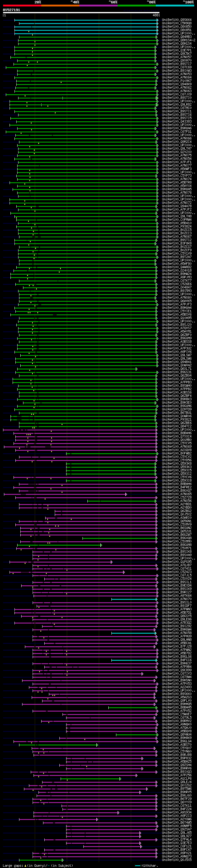Click the red ~20% identity legend bar
This screenshot has height=868, width=197.
tap(22, 6)
